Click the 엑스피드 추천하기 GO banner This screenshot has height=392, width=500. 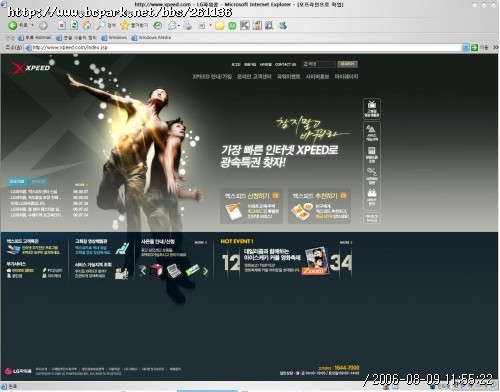pos(319,206)
